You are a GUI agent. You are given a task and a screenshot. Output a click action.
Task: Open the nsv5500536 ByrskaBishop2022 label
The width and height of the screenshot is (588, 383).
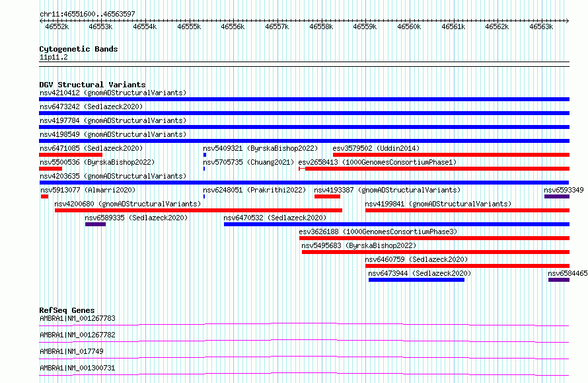point(97,162)
